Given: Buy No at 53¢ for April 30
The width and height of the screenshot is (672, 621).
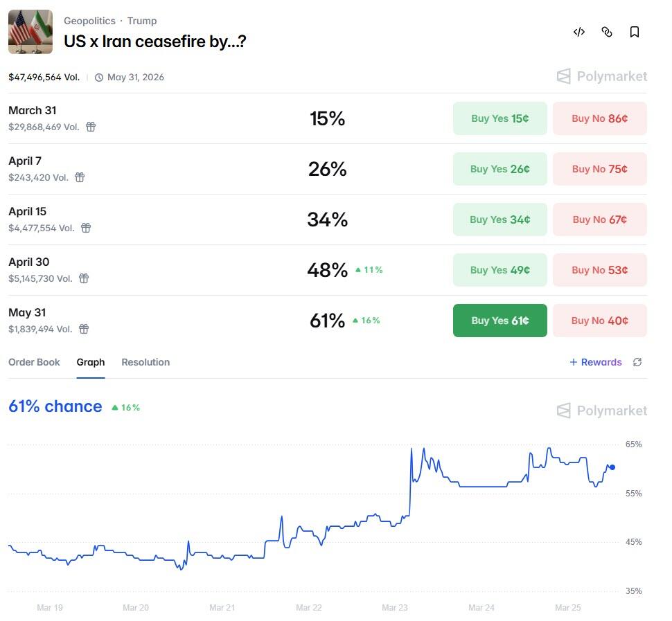Looking at the screenshot, I should tap(599, 270).
